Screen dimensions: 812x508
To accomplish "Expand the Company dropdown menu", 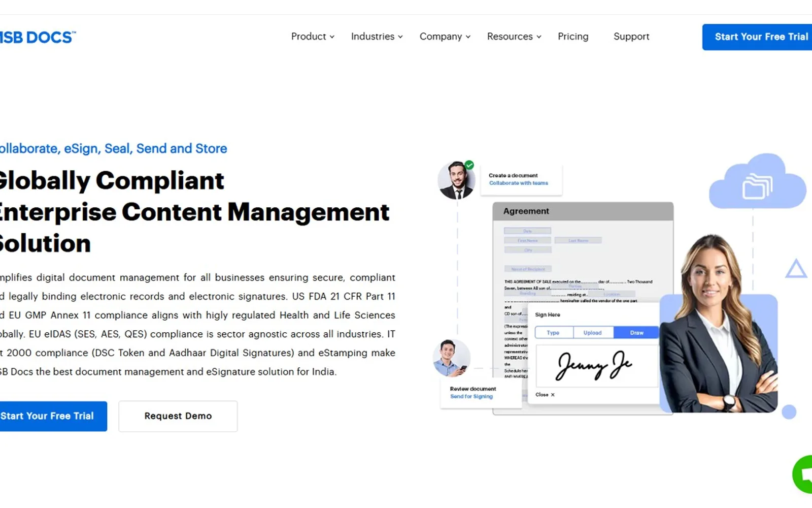I will [x=445, y=37].
